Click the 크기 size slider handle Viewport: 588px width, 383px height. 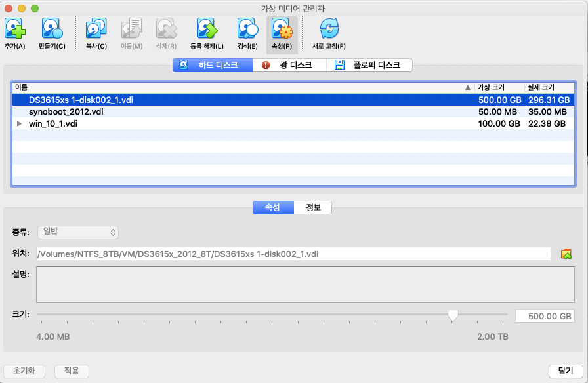pos(453,315)
